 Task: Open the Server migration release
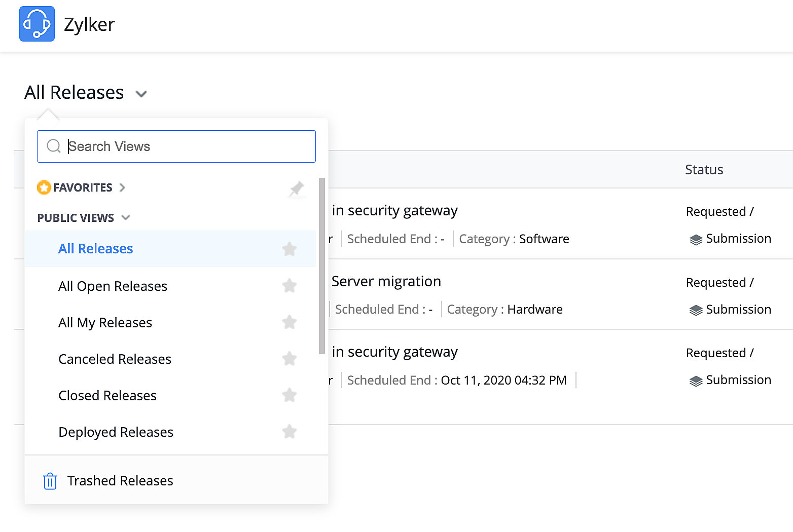pos(386,282)
